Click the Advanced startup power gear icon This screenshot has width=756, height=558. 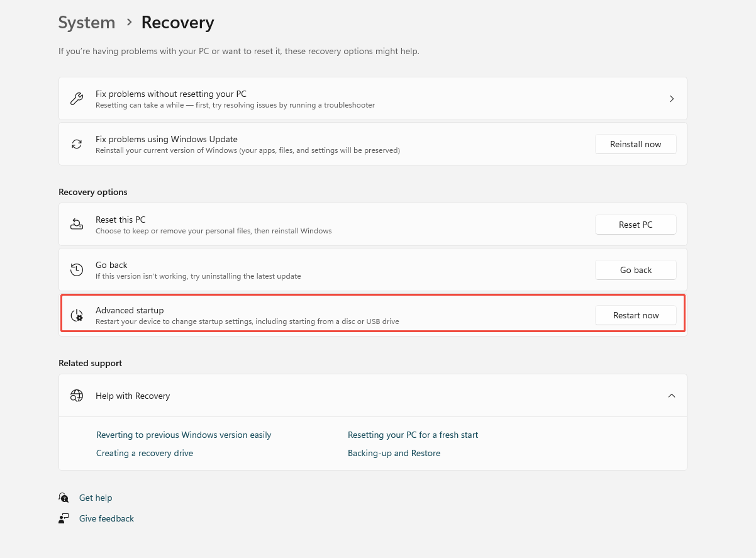[x=77, y=315]
